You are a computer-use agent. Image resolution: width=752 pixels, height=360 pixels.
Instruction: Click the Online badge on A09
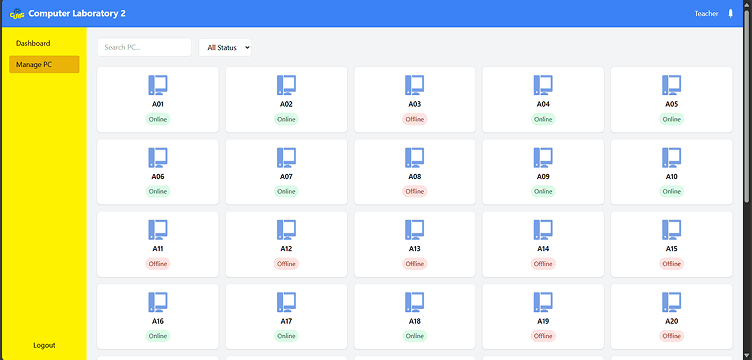(543, 191)
